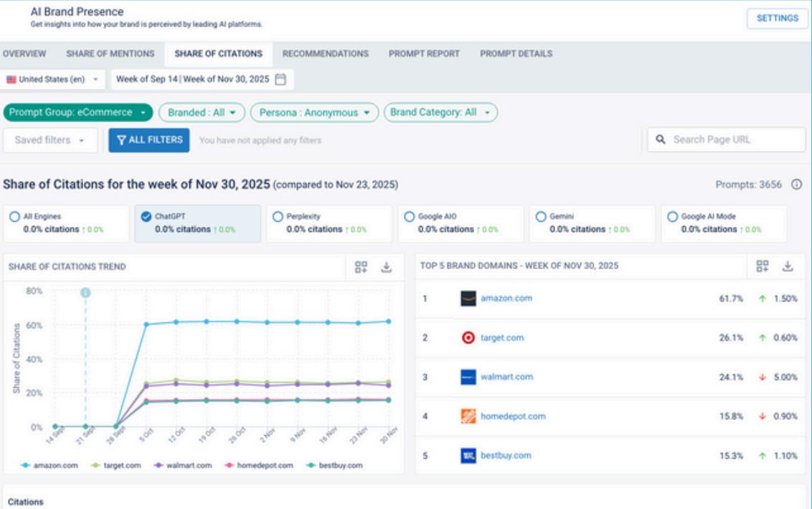Click the 'Citations' section heading
Screen dimensions: 812x509
click(x=25, y=502)
